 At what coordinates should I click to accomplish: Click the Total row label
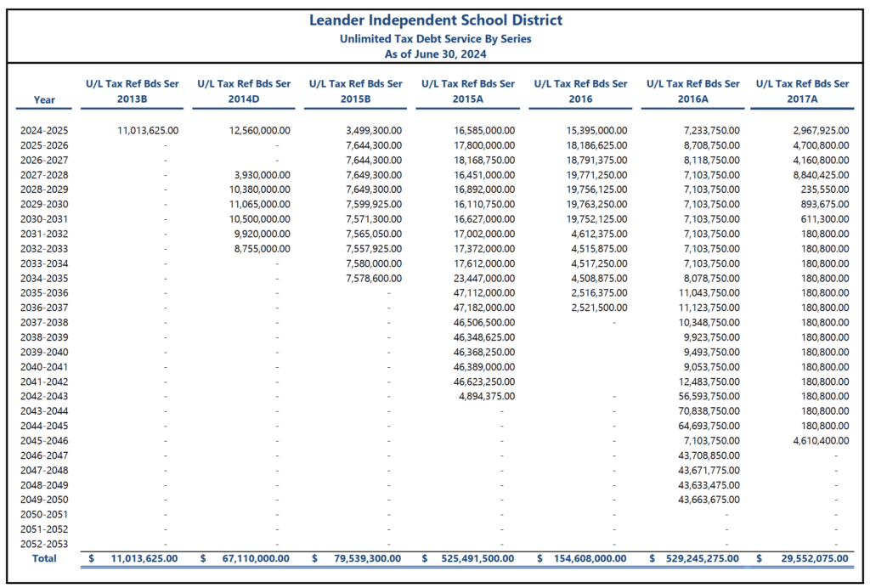tap(44, 558)
